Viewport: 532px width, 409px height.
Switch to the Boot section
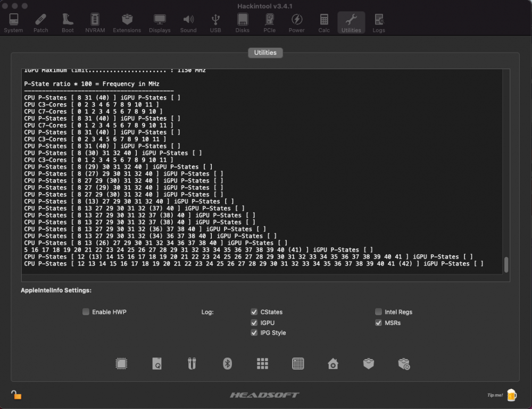pyautogui.click(x=68, y=23)
